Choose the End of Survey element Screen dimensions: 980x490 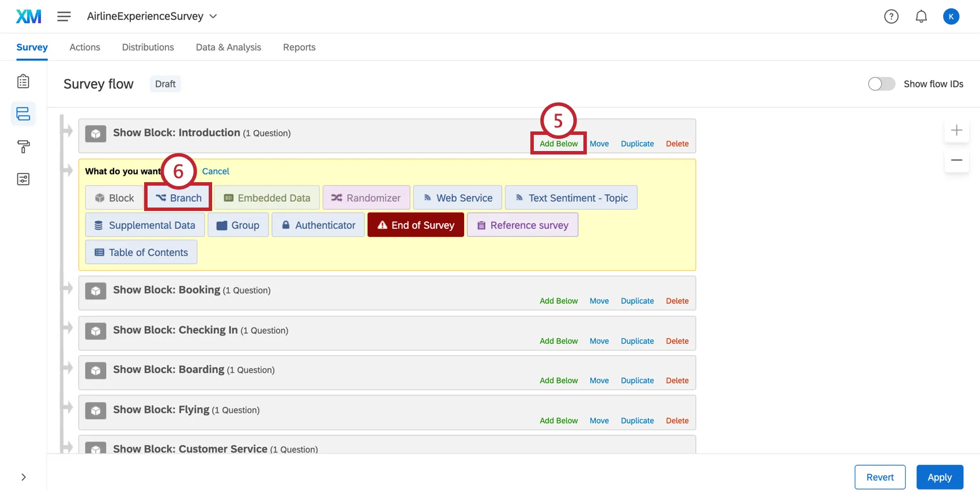point(416,225)
